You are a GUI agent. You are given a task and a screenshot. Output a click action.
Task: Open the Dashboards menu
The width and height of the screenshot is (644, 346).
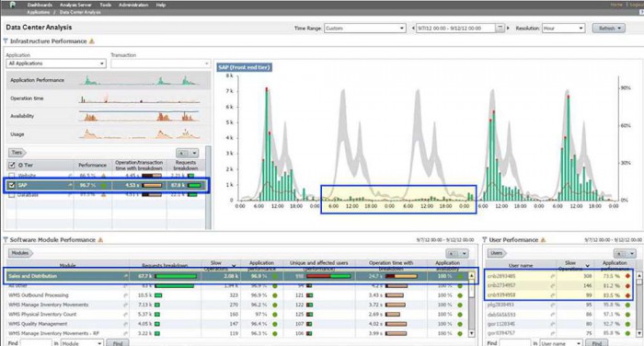click(40, 5)
